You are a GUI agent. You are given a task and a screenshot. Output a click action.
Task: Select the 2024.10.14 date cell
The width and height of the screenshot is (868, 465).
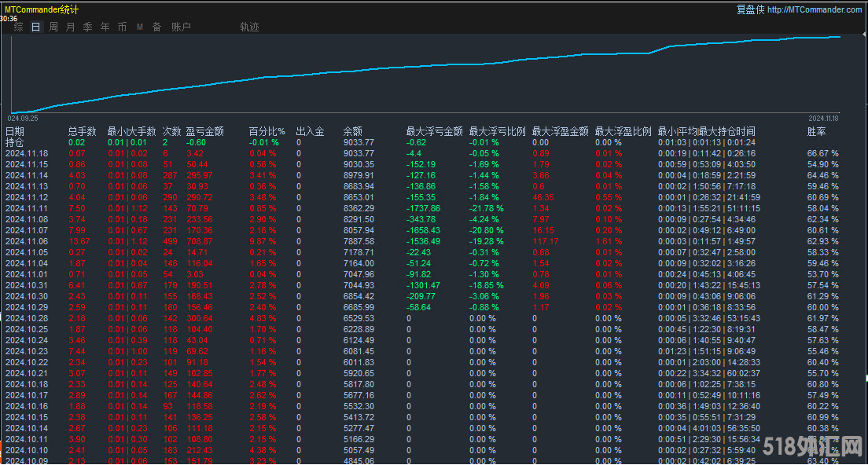pyautogui.click(x=27, y=429)
